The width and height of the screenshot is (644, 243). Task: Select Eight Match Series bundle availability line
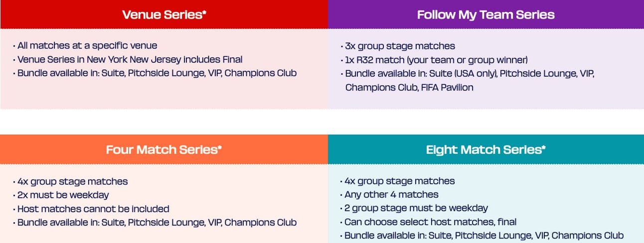click(482, 236)
